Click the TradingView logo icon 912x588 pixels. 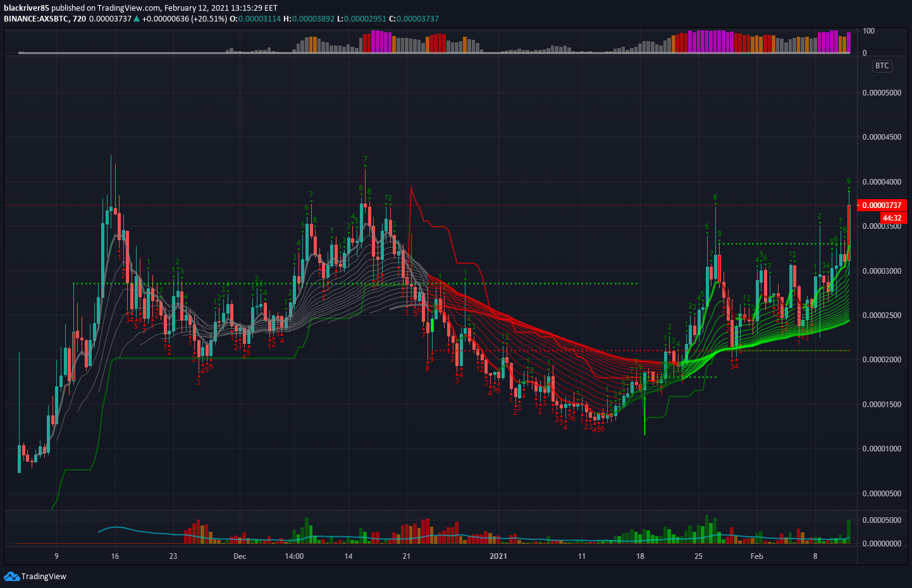[11, 576]
